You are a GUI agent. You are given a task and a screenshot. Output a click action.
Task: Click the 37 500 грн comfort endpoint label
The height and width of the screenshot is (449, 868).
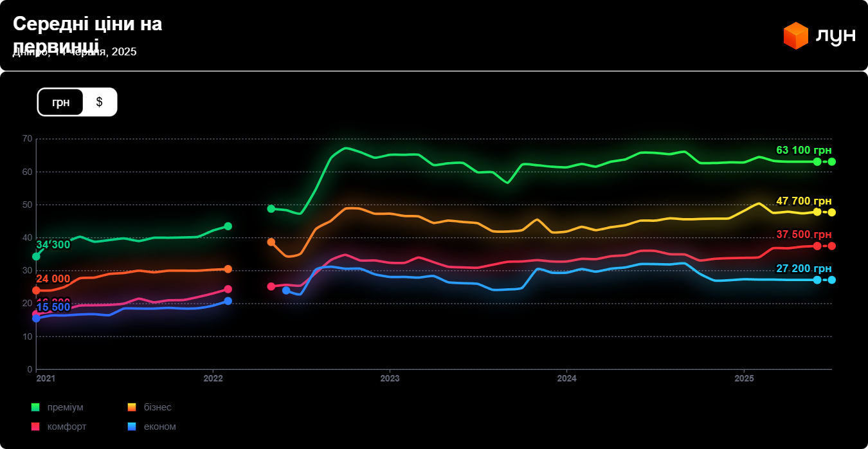[x=804, y=235]
